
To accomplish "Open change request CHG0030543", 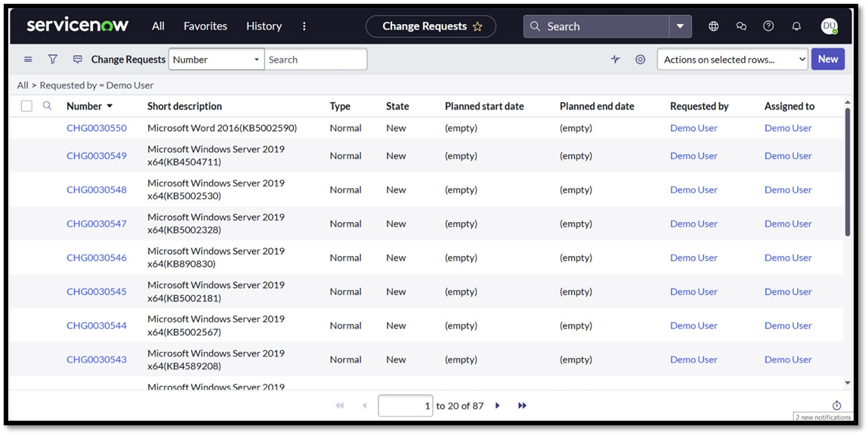I will pyautogui.click(x=97, y=359).
